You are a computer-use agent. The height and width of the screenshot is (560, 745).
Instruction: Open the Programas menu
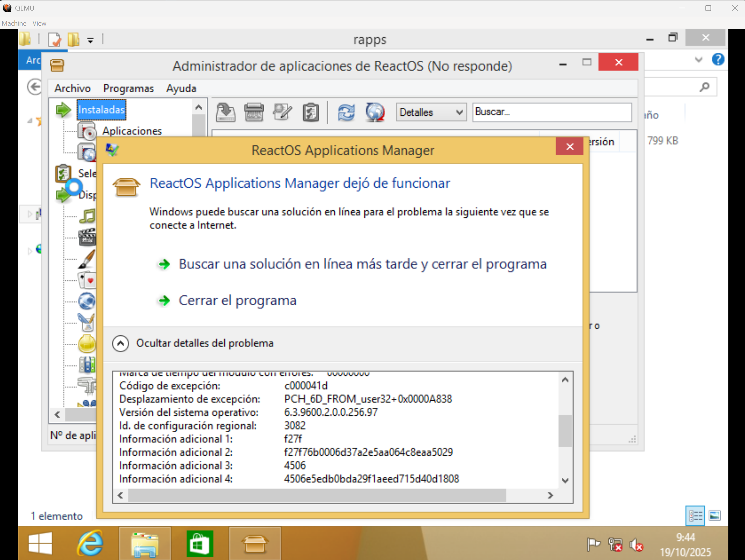(129, 88)
